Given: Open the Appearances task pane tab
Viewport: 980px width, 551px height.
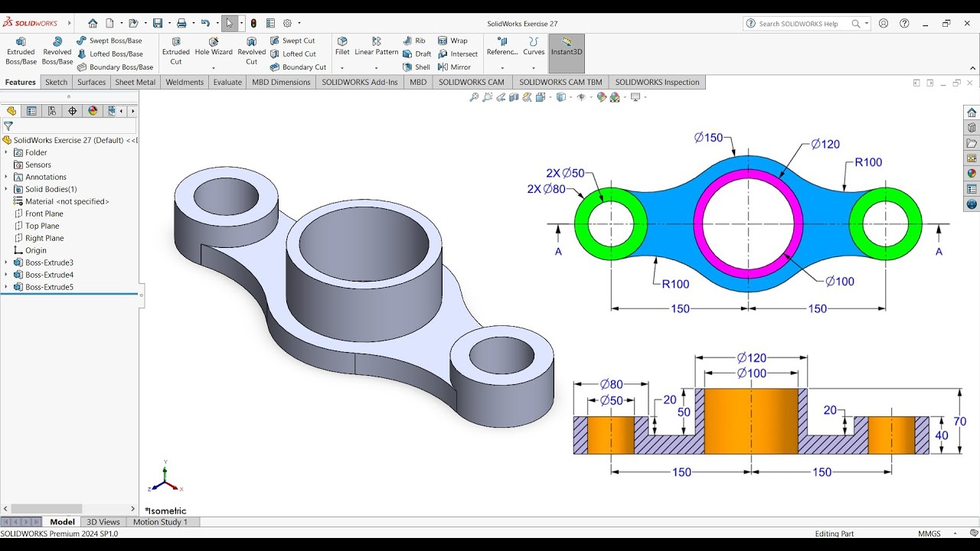Looking at the screenshot, I should (x=972, y=174).
